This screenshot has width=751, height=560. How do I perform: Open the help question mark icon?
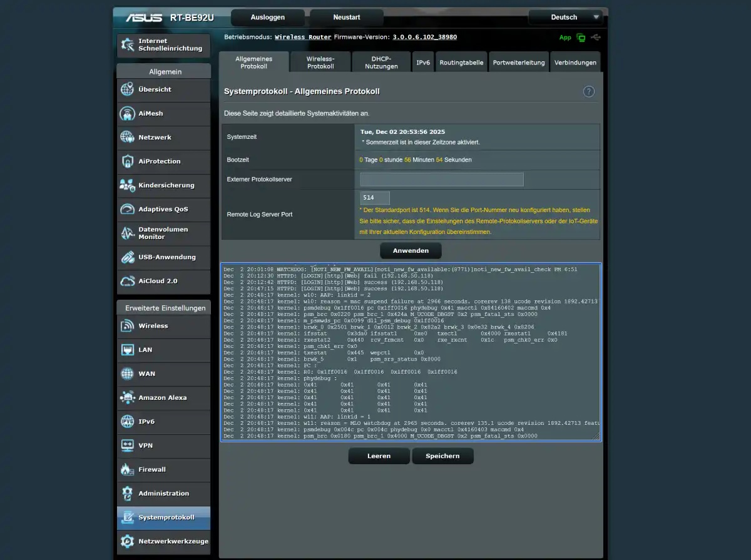pyautogui.click(x=588, y=91)
